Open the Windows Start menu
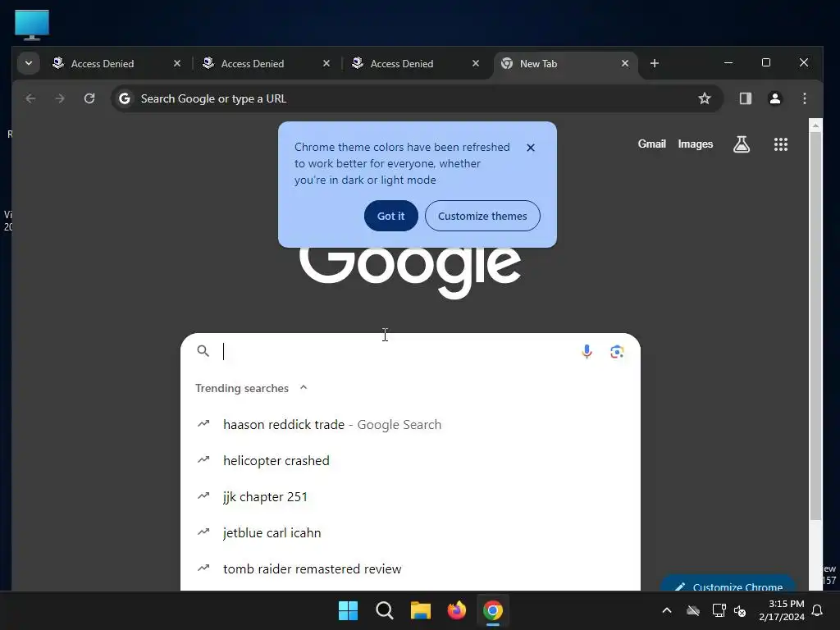Image resolution: width=840 pixels, height=630 pixels. (x=348, y=610)
